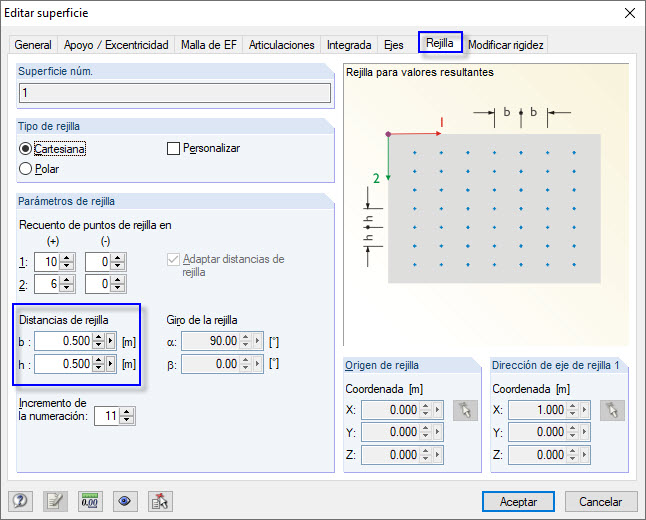646x520 pixels.
Task: Adjust the b distance spinner
Action: (98, 341)
